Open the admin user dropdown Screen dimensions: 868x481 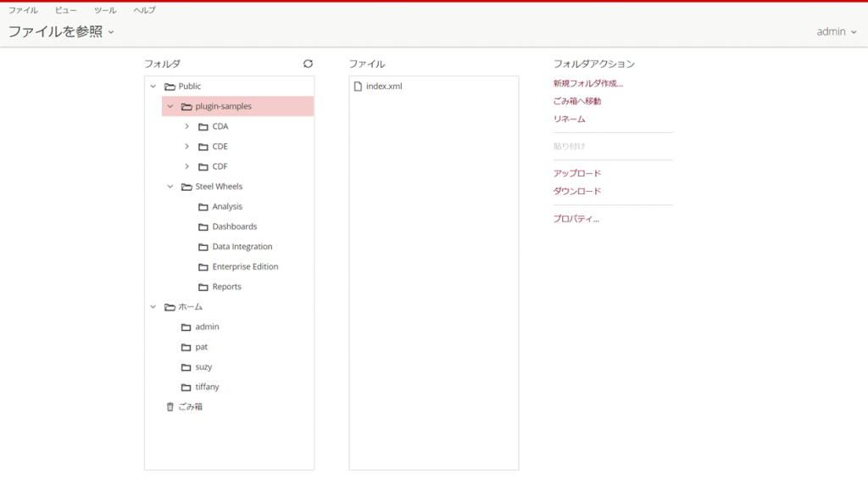coord(837,31)
